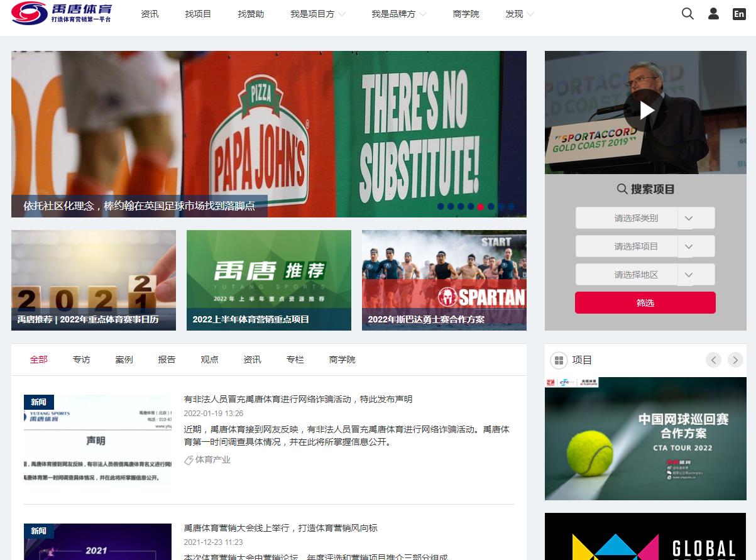The width and height of the screenshot is (756, 560).
Task: Select the 观点 tab
Action: (x=209, y=360)
